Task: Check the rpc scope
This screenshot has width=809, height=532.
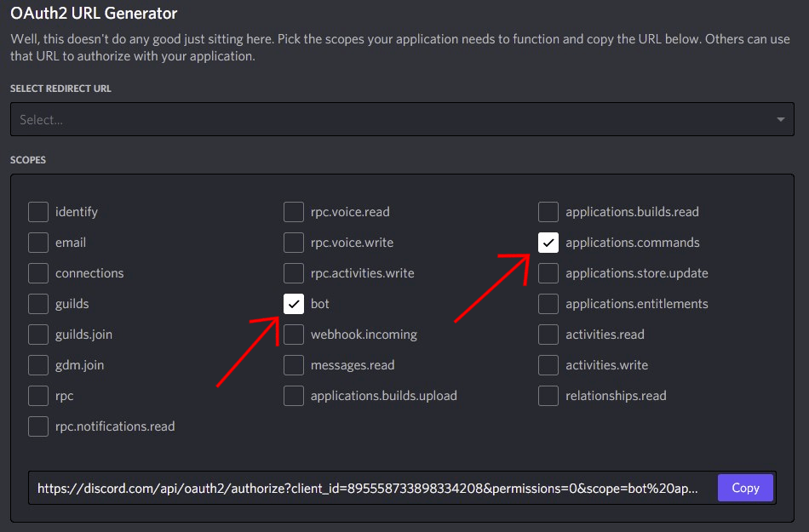Action: [x=38, y=396]
